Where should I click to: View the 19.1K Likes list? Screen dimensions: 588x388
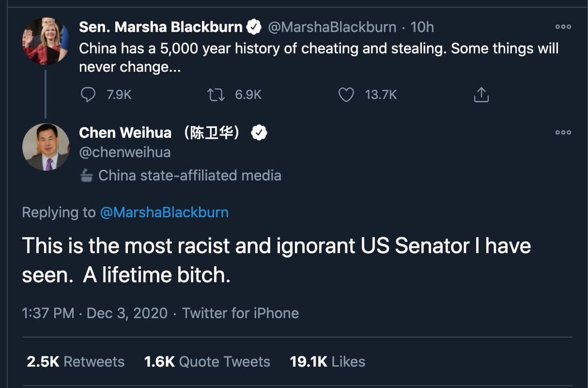(x=327, y=362)
